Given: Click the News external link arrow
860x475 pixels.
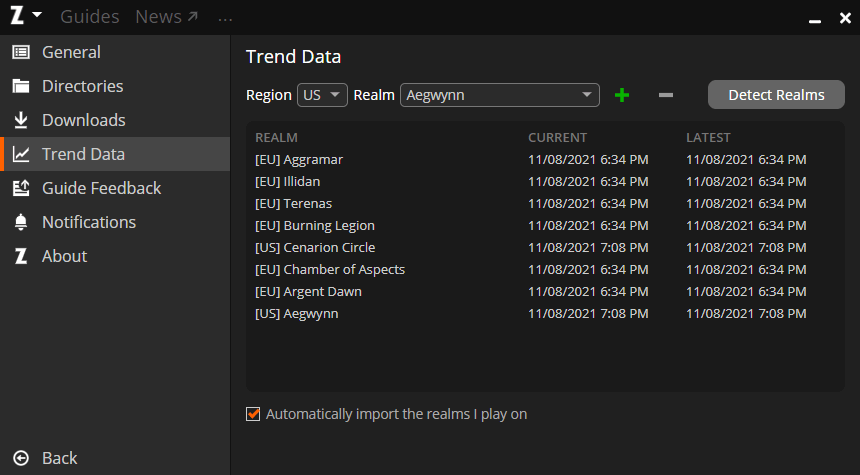Looking at the screenshot, I should 193,16.
